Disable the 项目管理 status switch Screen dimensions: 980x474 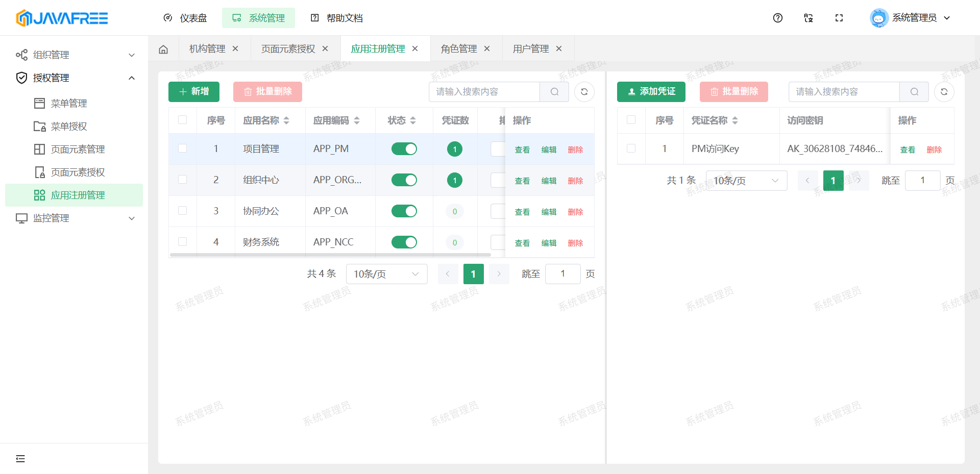(404, 149)
